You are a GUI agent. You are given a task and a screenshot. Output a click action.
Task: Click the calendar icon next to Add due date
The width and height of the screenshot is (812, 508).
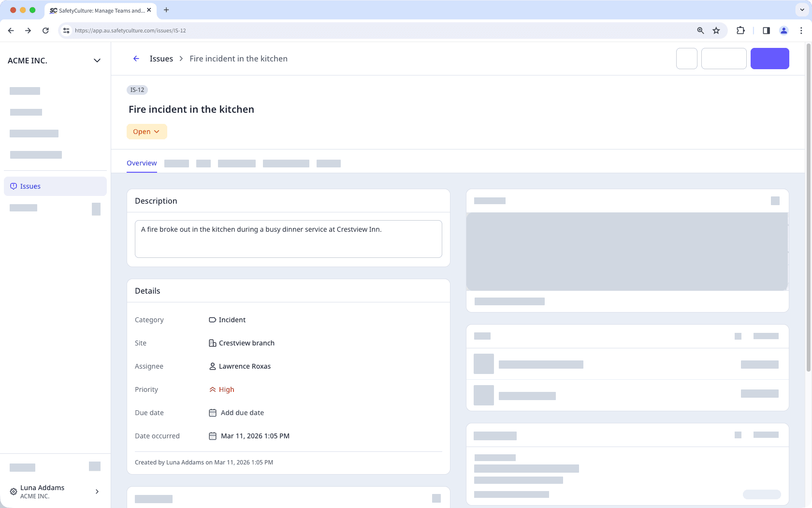tap(213, 413)
